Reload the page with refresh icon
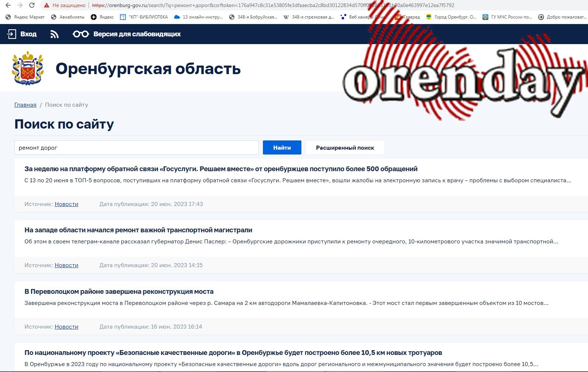 32,5
